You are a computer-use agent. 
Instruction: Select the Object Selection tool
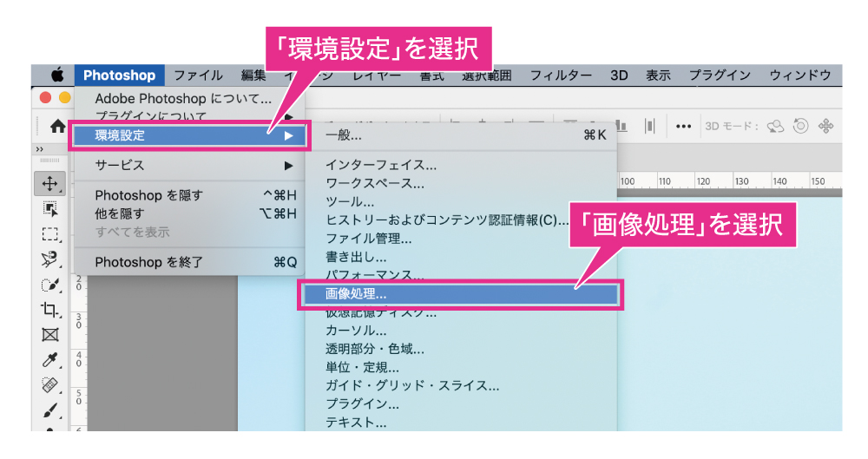(49, 209)
